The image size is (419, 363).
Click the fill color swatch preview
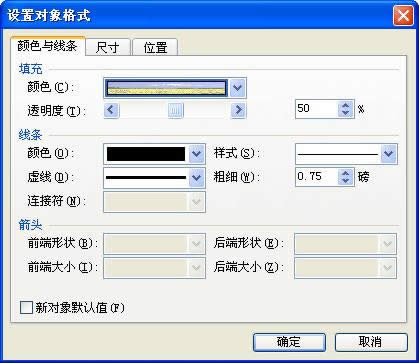point(166,88)
